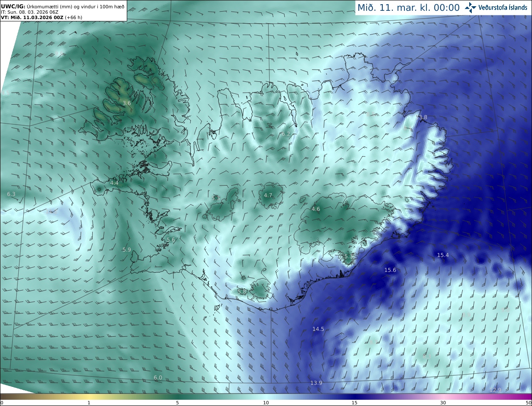Click the 5.6 value near the southwest coast
This screenshot has width=532, height=406.
coord(171,240)
